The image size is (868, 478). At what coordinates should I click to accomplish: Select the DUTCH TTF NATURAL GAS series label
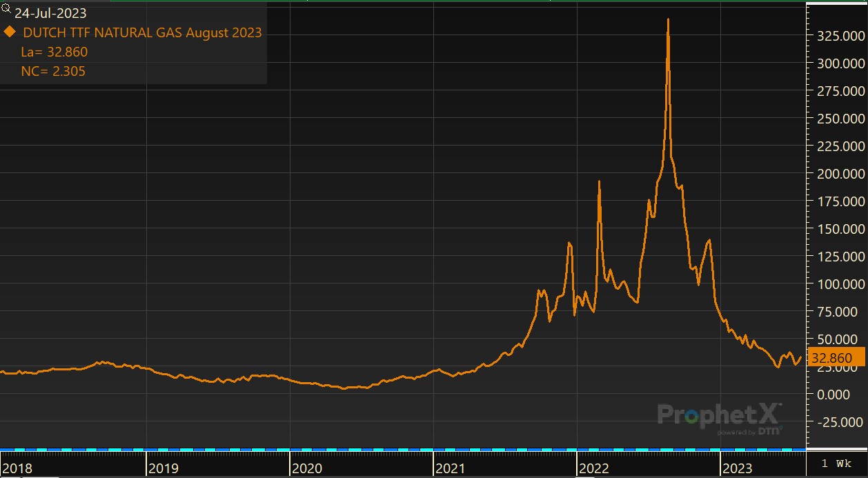(x=142, y=32)
